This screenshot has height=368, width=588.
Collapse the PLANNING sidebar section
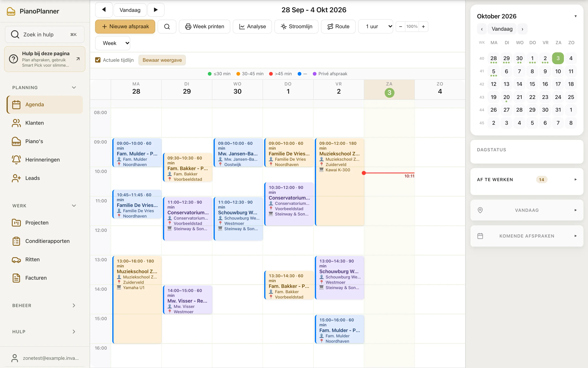coord(74,88)
